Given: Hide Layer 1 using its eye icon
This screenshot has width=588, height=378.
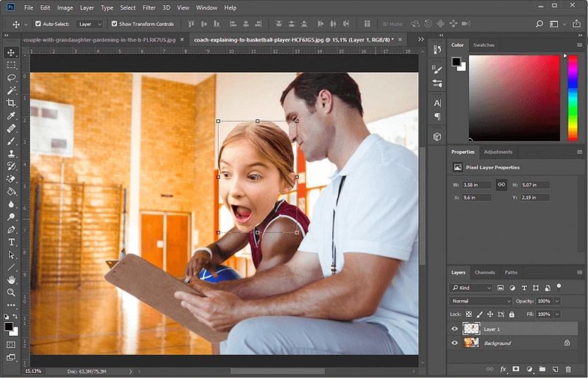Looking at the screenshot, I should (x=455, y=329).
